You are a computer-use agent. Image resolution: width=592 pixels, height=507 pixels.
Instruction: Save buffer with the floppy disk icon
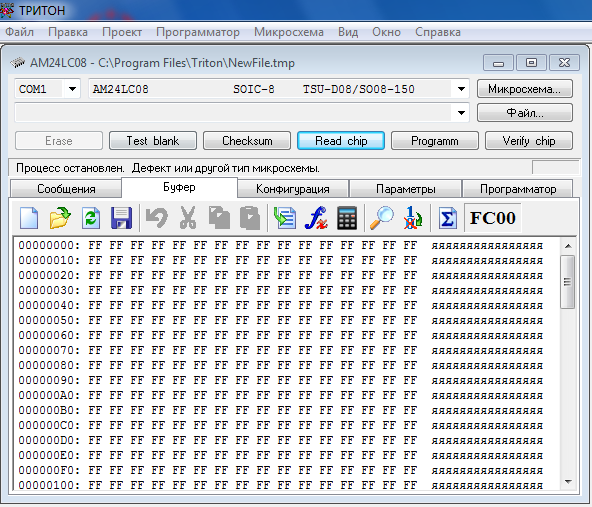(122, 218)
